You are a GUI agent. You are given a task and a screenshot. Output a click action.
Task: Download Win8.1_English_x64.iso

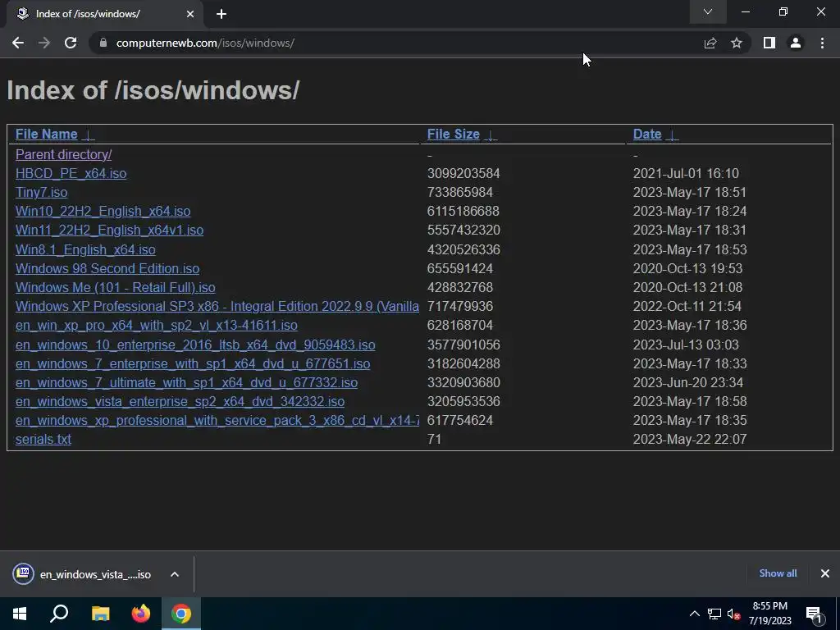85,249
